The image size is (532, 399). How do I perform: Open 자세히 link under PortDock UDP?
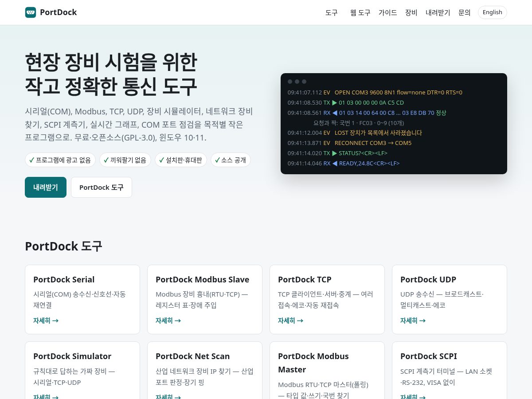413,321
